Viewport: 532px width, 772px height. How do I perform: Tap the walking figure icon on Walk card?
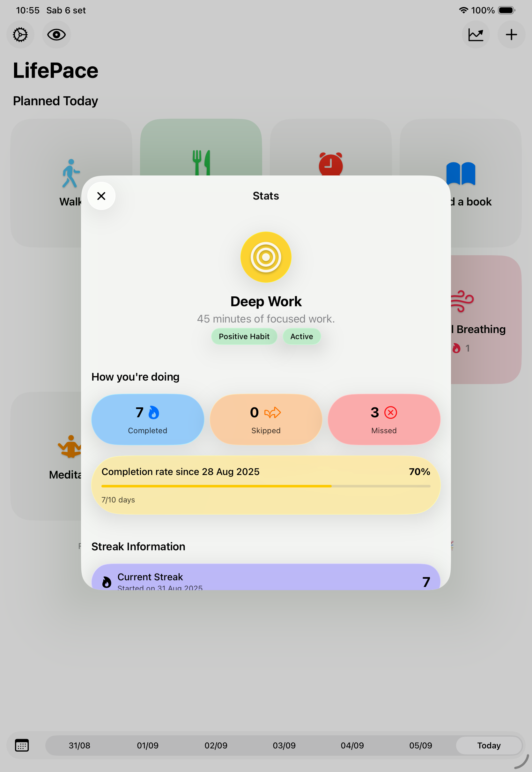pyautogui.click(x=71, y=173)
